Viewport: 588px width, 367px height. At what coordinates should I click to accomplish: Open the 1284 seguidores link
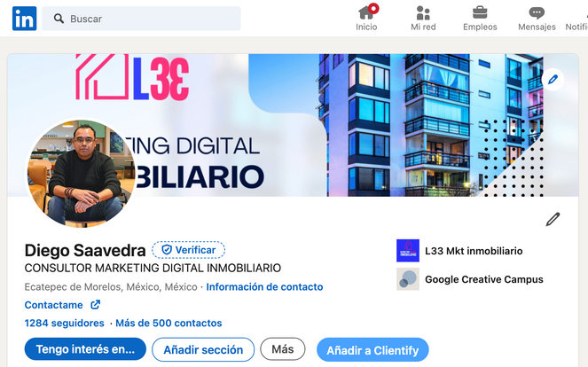tap(64, 323)
